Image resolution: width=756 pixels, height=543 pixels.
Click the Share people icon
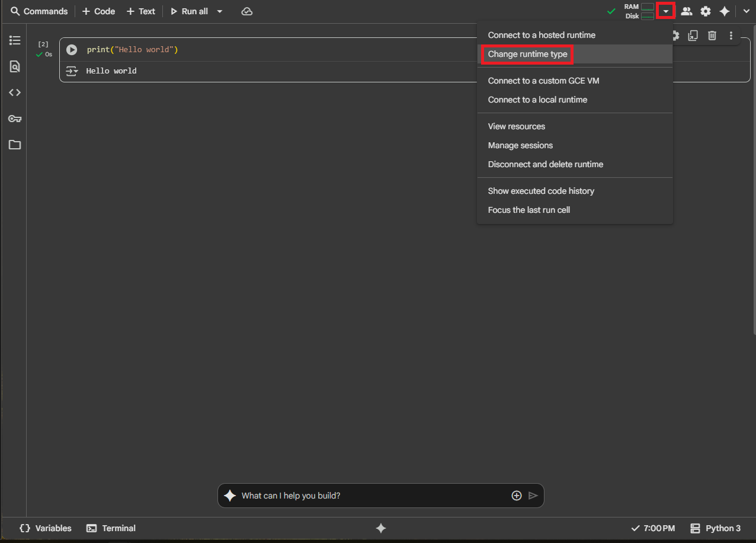click(687, 11)
